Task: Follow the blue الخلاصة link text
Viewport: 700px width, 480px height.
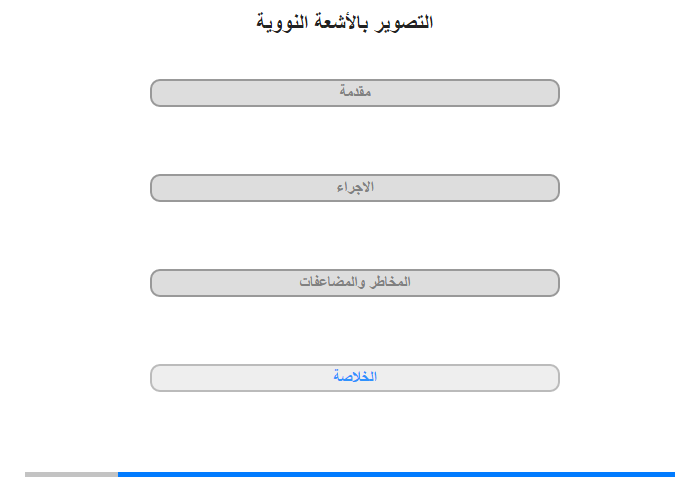Action: click(355, 376)
